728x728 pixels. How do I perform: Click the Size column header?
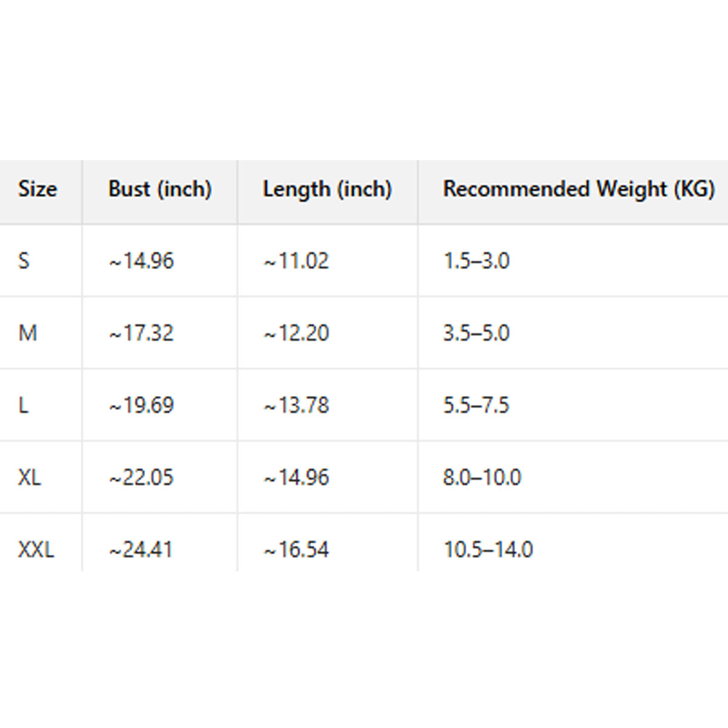(x=38, y=189)
